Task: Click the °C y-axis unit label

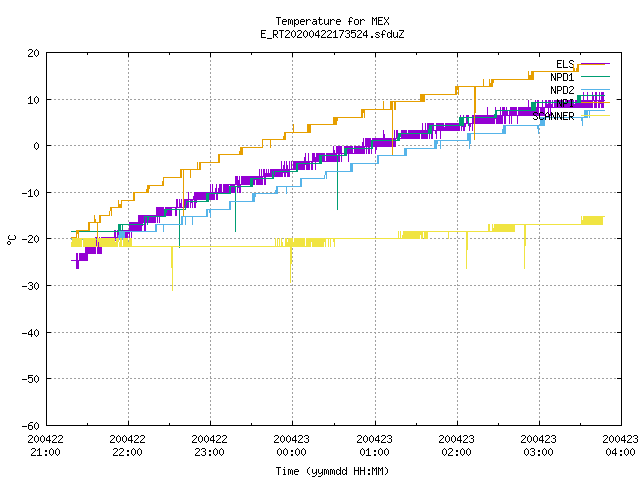Action: (x=11, y=240)
